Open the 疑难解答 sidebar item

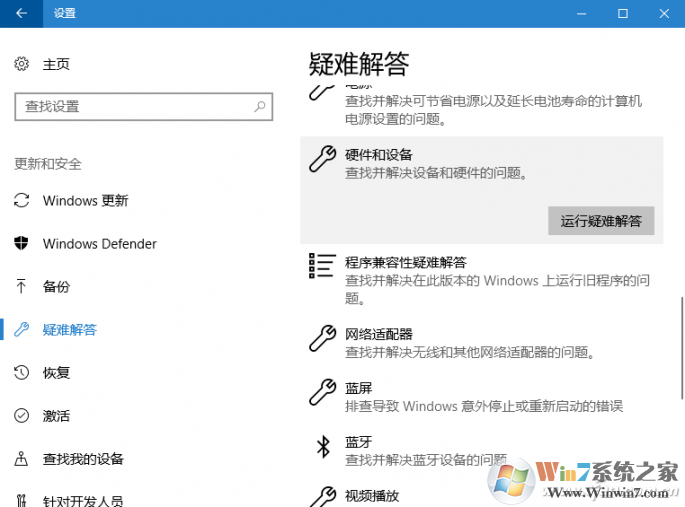click(70, 329)
